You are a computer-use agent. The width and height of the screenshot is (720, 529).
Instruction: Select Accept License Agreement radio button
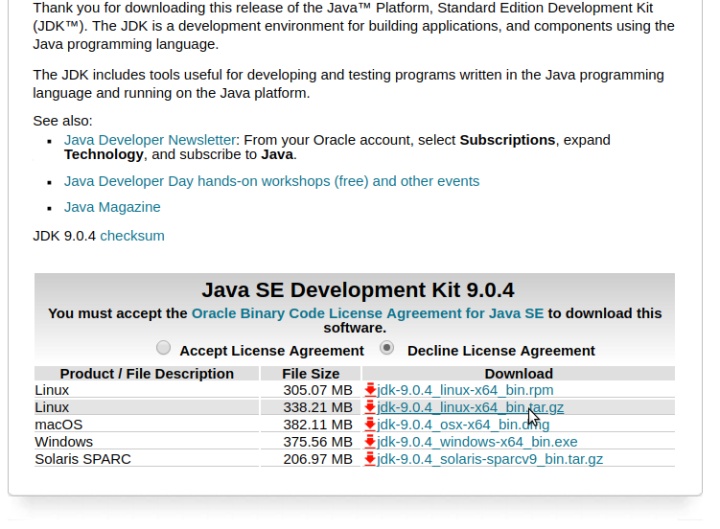tap(163, 348)
